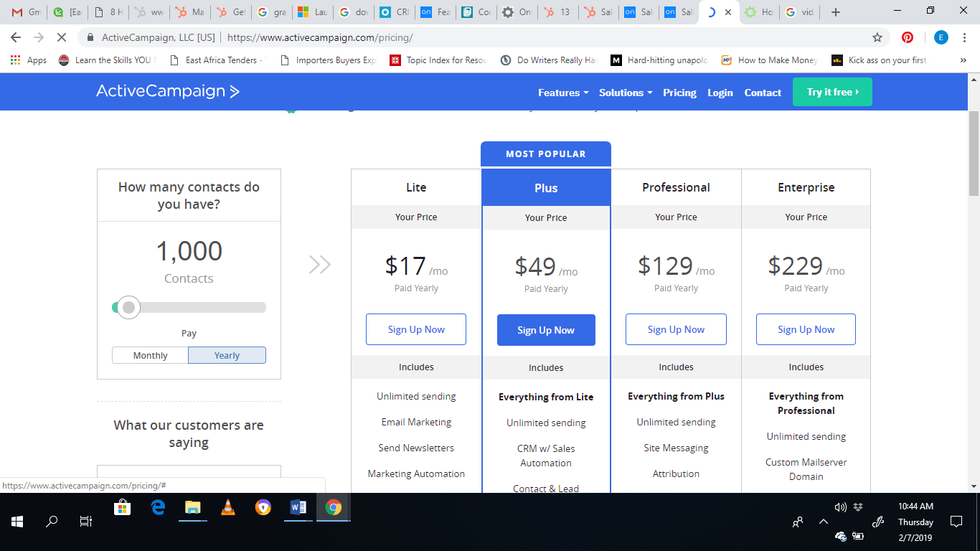Click the ActiveCampaign logo
This screenshot has height=551, width=980.
click(168, 91)
